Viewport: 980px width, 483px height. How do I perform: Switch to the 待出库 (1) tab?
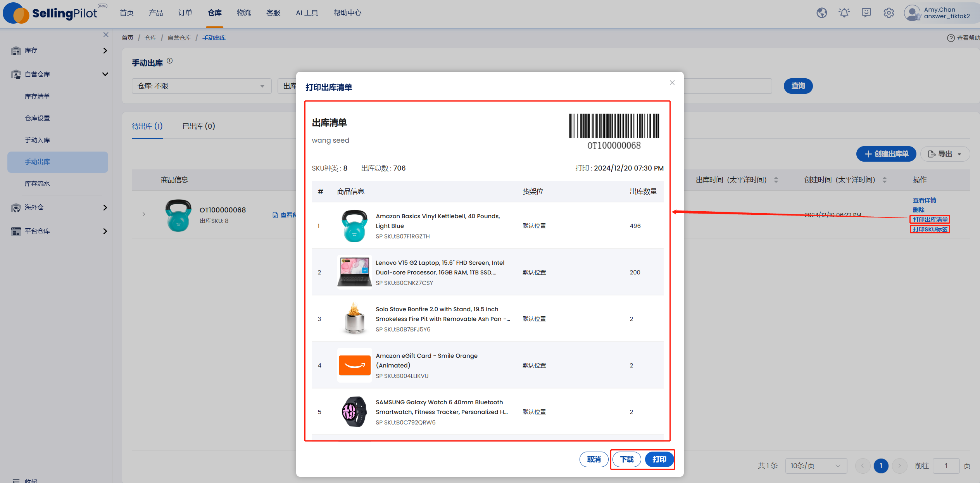[147, 126]
